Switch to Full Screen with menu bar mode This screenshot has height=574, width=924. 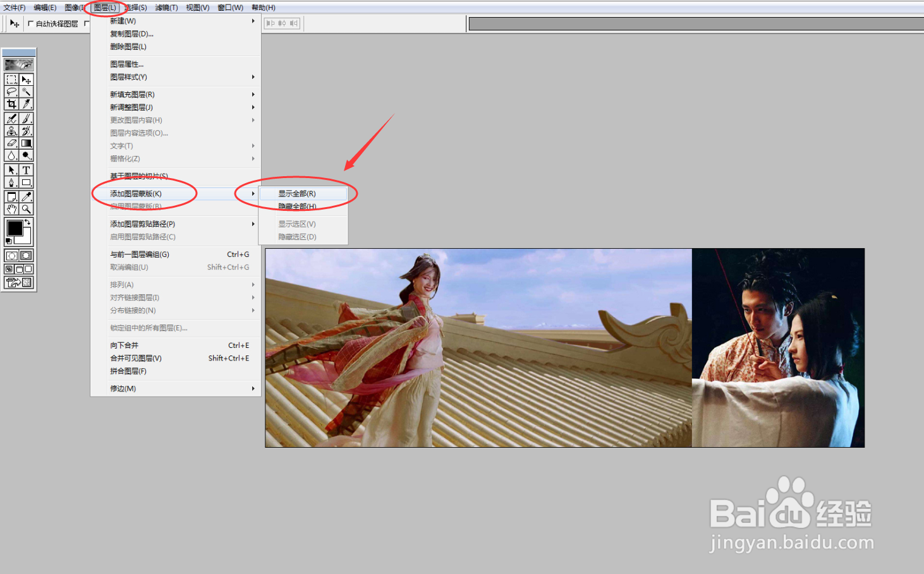(19, 269)
